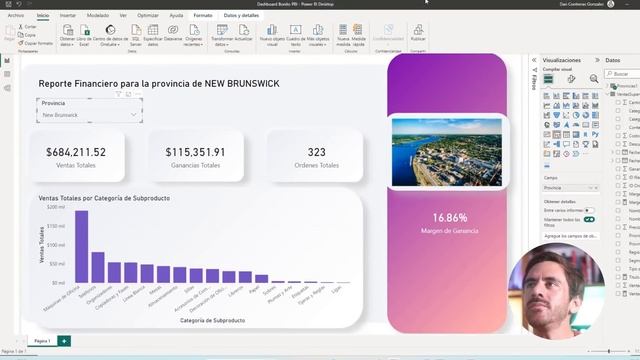This screenshot has width=640, height=360.
Task: Toggle Mantener todos los filtros switch
Action: [x=589, y=220]
